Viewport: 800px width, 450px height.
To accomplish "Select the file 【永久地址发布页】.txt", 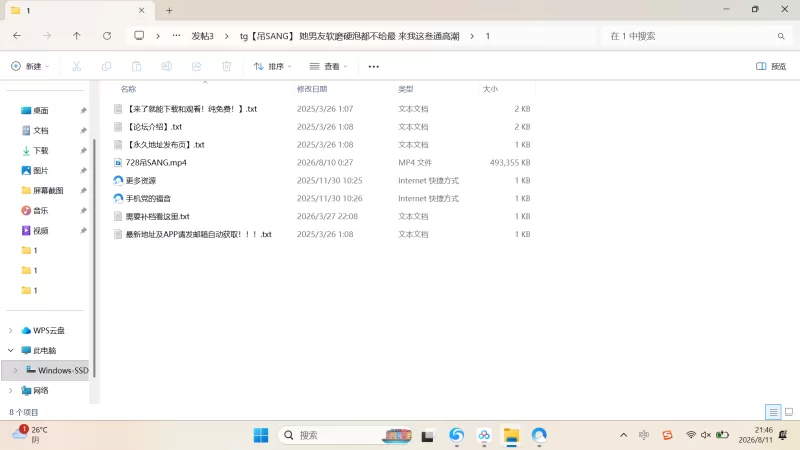I will (165, 144).
